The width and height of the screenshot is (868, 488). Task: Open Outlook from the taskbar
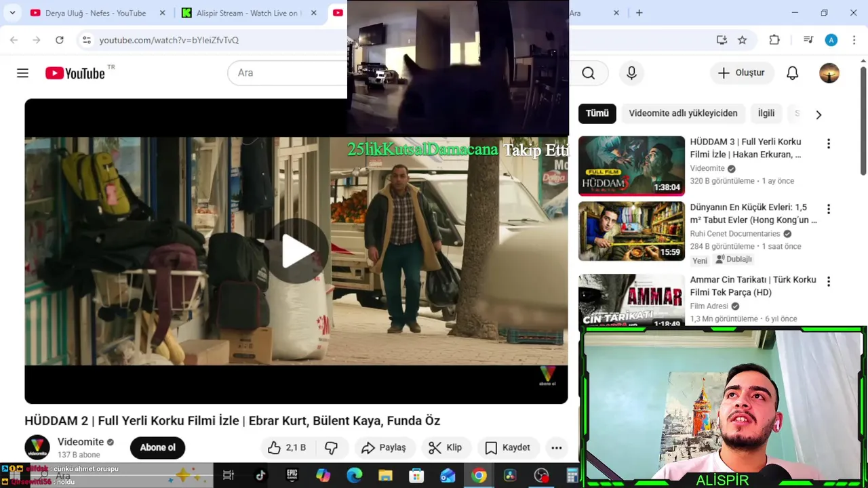click(x=448, y=476)
